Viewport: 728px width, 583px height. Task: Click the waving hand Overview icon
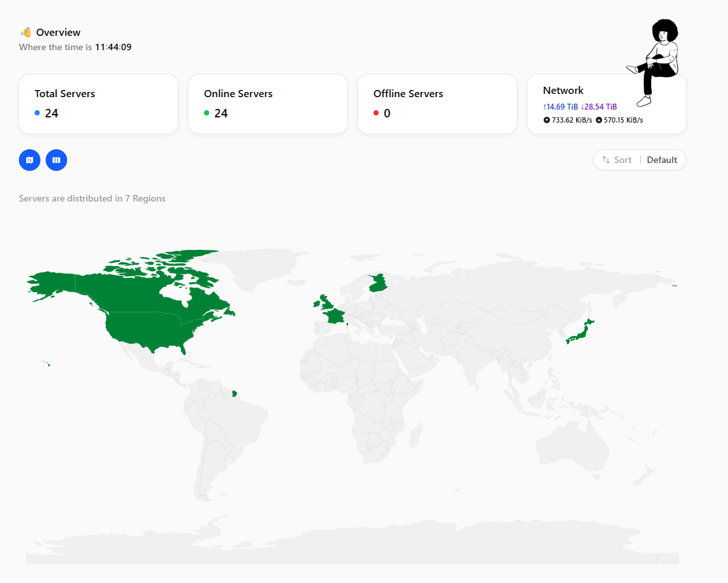click(26, 32)
